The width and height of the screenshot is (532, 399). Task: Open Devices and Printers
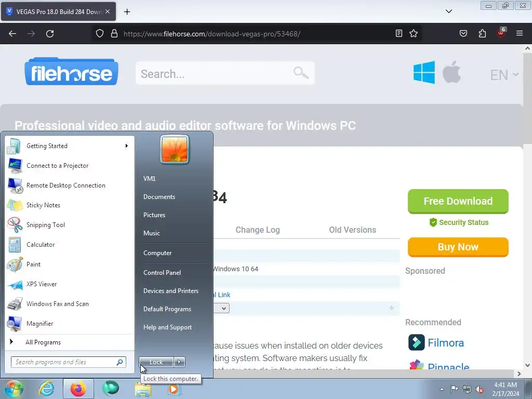click(171, 291)
